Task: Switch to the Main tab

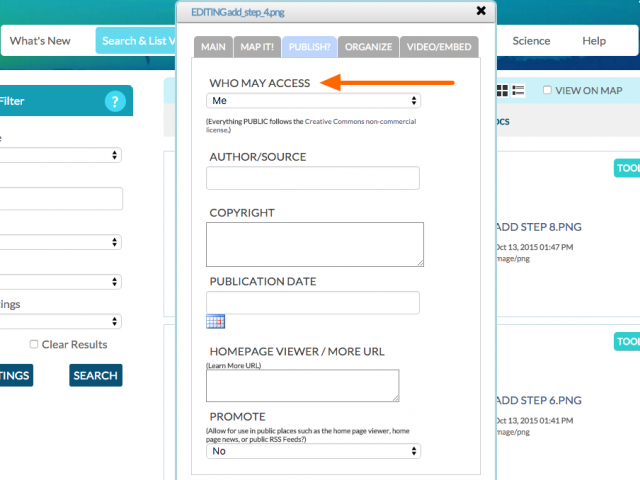Action: tap(213, 47)
